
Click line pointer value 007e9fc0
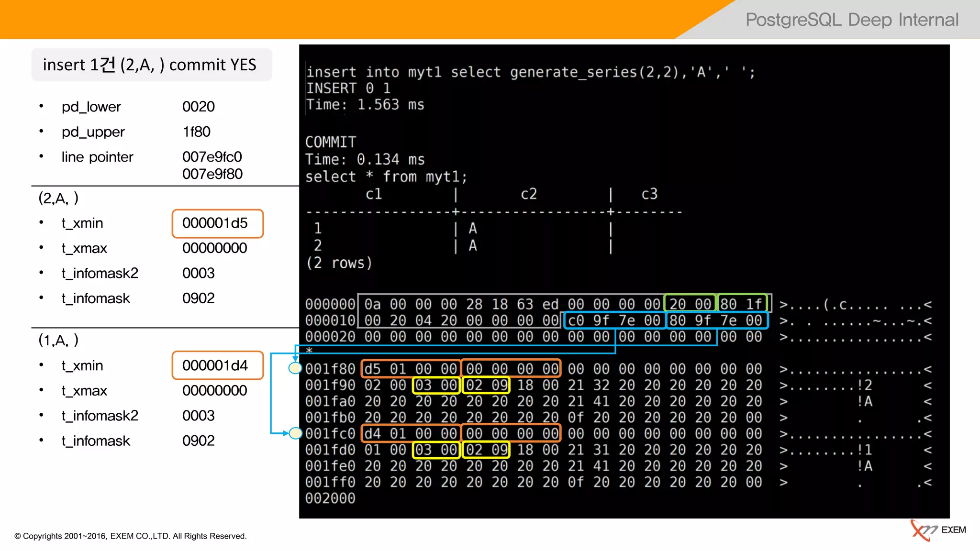212,157
